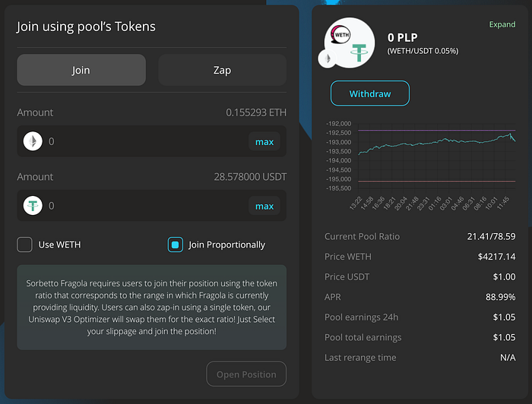Click the teal price line on the chart
This screenshot has height=404, width=532.
pyautogui.click(x=437, y=142)
